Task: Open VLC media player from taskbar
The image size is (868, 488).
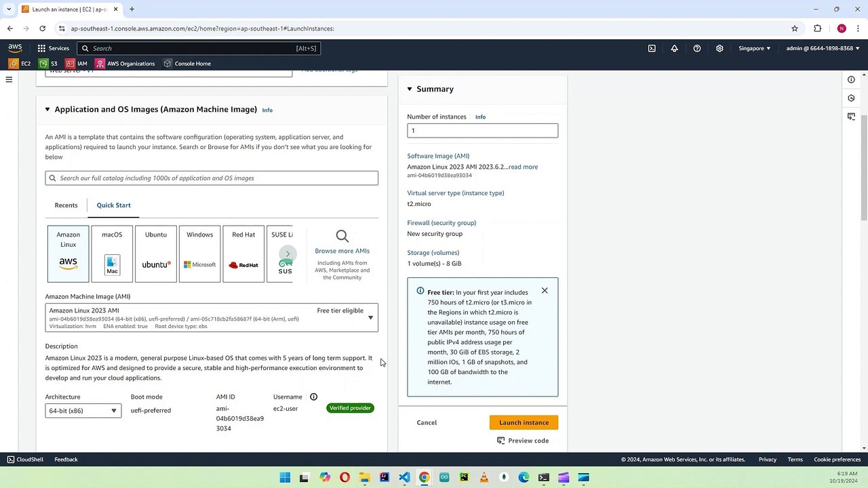Action: click(484, 477)
